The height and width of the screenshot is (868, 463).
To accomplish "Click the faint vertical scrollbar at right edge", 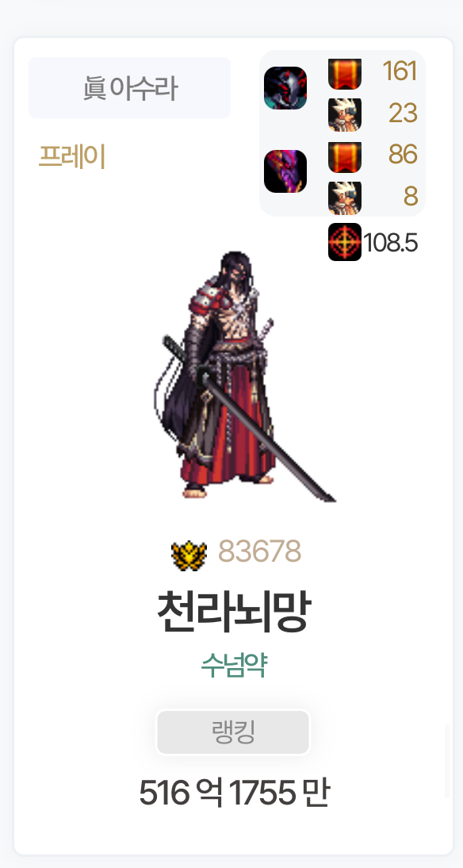I will pyautogui.click(x=446, y=761).
